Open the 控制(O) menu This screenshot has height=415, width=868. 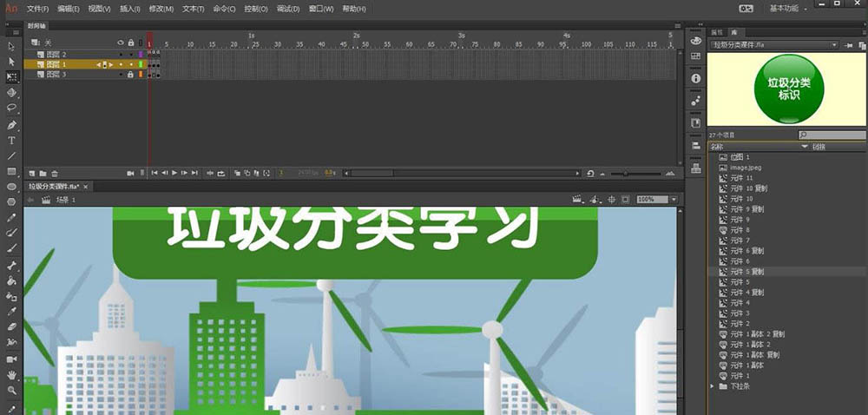coord(256,9)
